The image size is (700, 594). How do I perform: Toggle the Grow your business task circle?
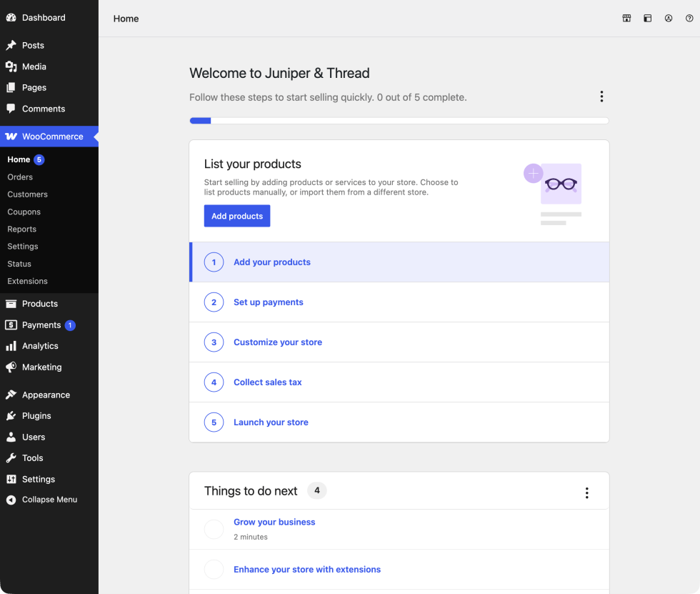pos(214,529)
